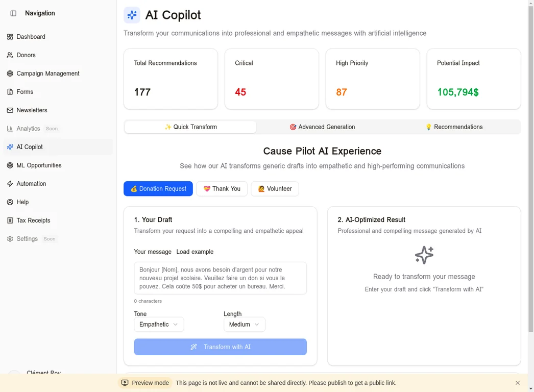The image size is (534, 392).
Task: Open Tax Receipts from the sidebar
Action: (x=33, y=220)
